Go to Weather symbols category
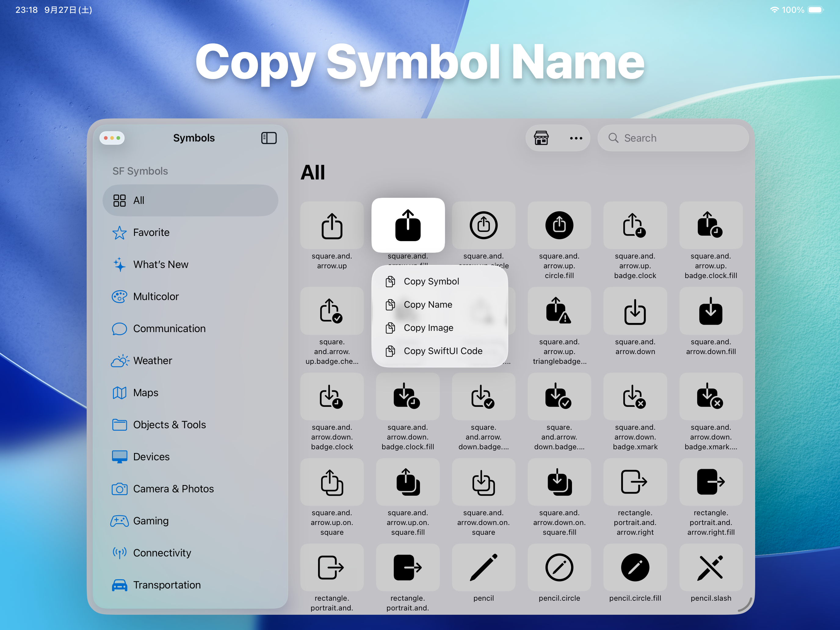 coord(152,361)
